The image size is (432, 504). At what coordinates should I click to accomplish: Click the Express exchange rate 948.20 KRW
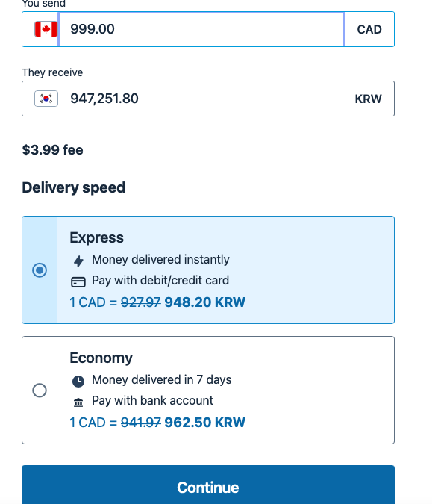click(205, 302)
